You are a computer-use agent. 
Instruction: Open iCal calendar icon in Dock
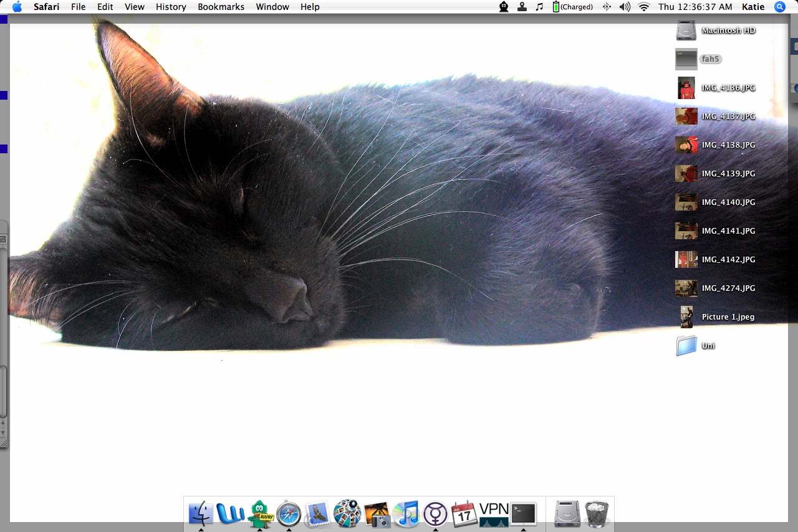click(x=464, y=514)
